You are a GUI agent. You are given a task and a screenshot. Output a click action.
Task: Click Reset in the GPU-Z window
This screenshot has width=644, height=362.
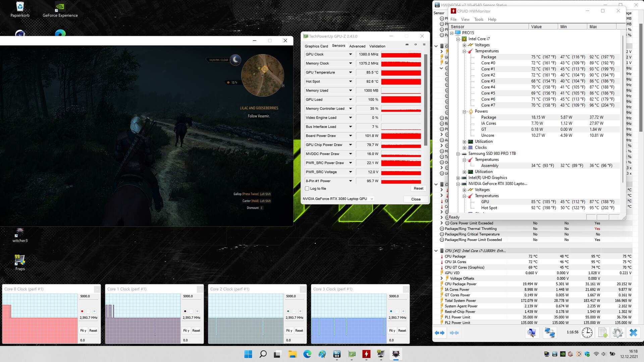tap(418, 188)
